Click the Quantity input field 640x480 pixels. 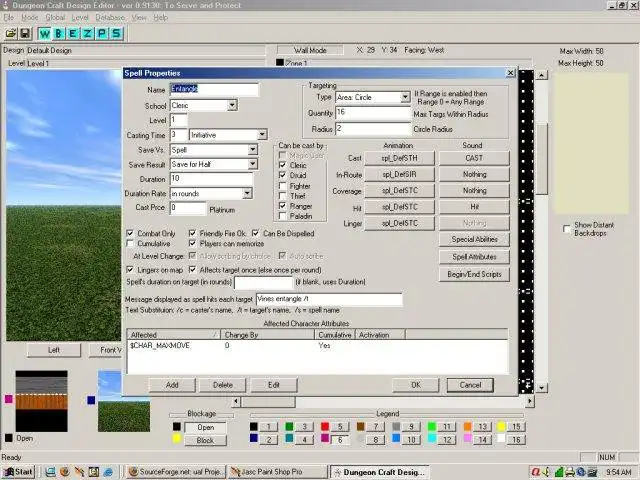click(x=373, y=113)
